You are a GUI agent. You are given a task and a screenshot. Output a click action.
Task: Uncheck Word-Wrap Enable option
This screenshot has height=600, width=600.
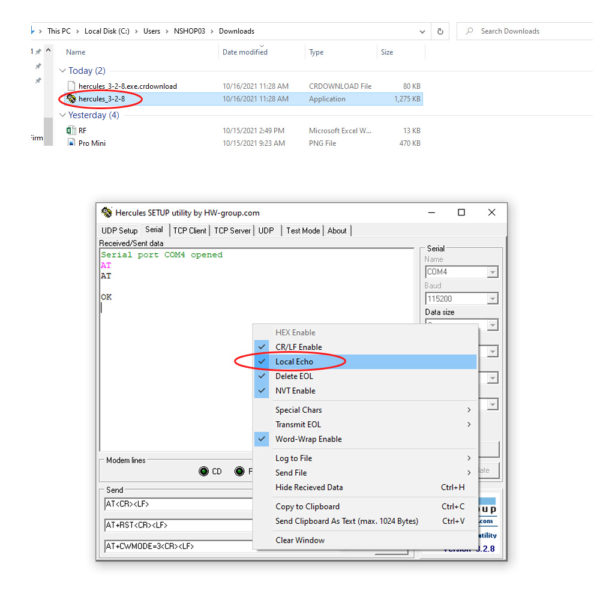pos(308,439)
